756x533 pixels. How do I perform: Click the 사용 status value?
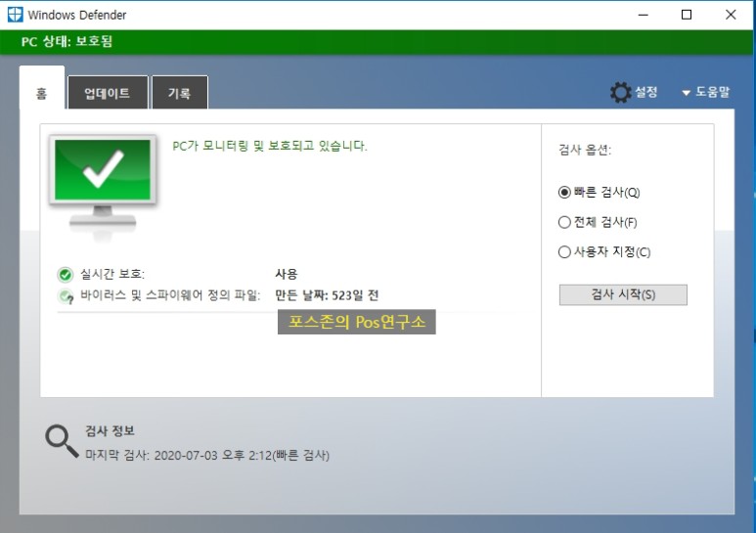[x=287, y=274]
